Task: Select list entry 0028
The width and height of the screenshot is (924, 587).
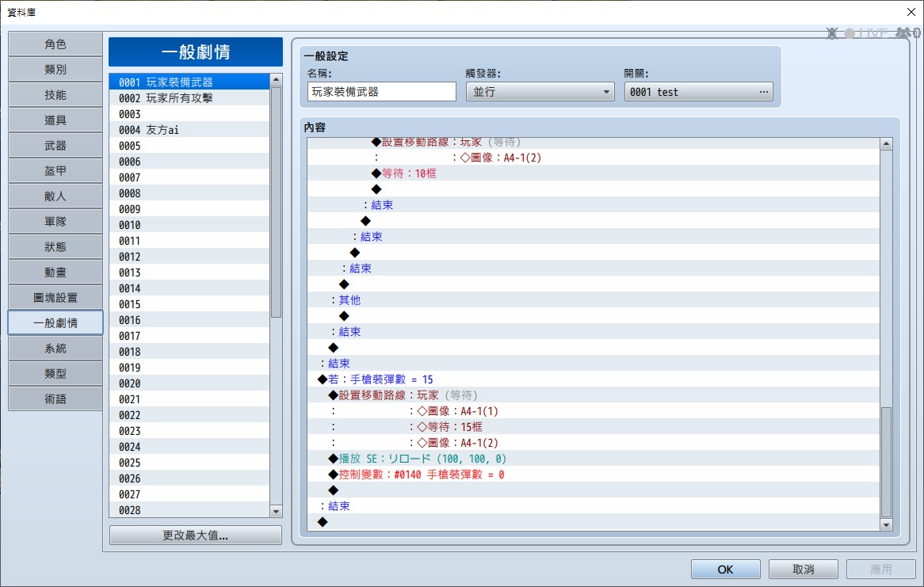Action: pyautogui.click(x=189, y=510)
